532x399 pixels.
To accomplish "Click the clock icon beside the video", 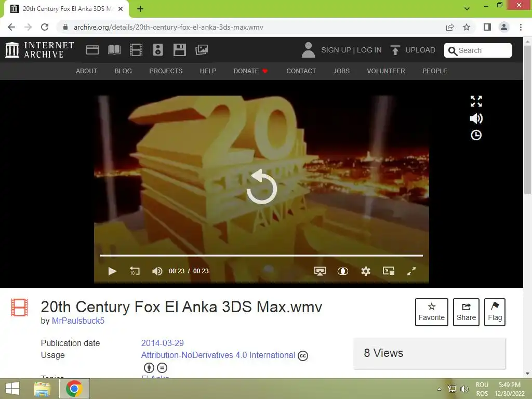I will (476, 135).
